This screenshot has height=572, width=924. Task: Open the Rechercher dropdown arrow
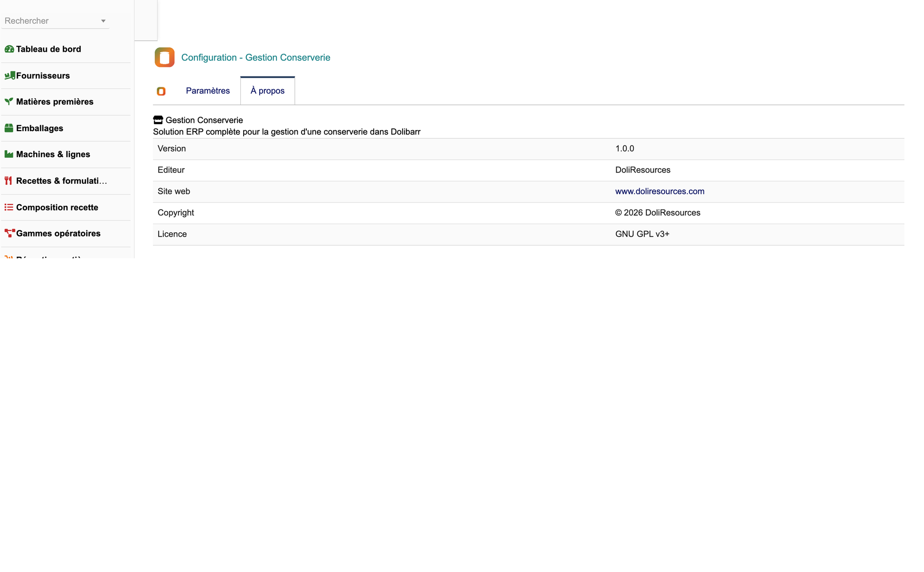[103, 21]
